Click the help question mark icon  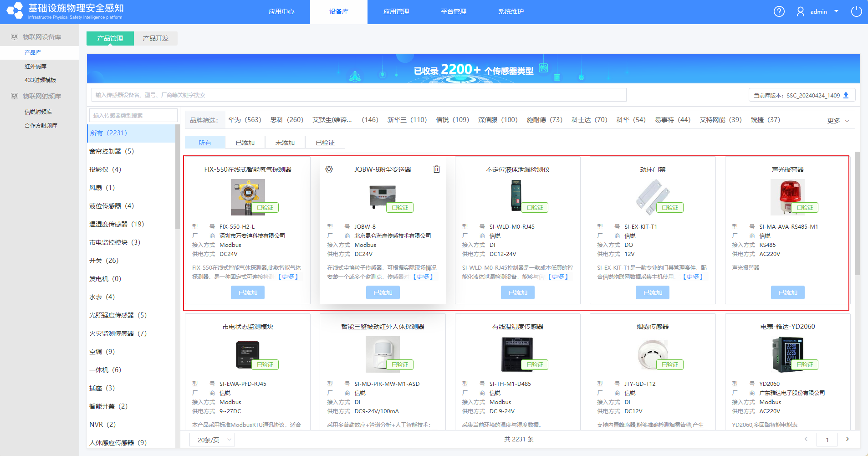point(779,11)
